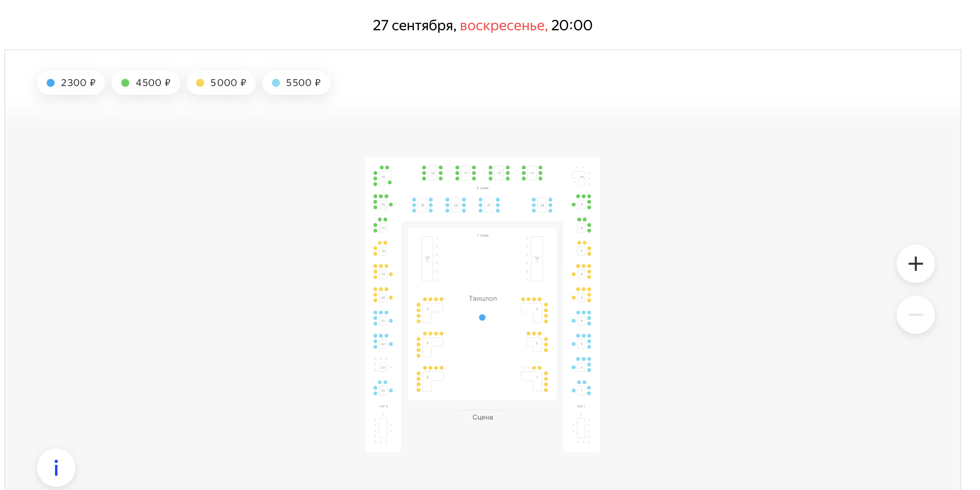Open the info button
Image resolution: width=980 pixels, height=490 pixels.
click(x=56, y=468)
